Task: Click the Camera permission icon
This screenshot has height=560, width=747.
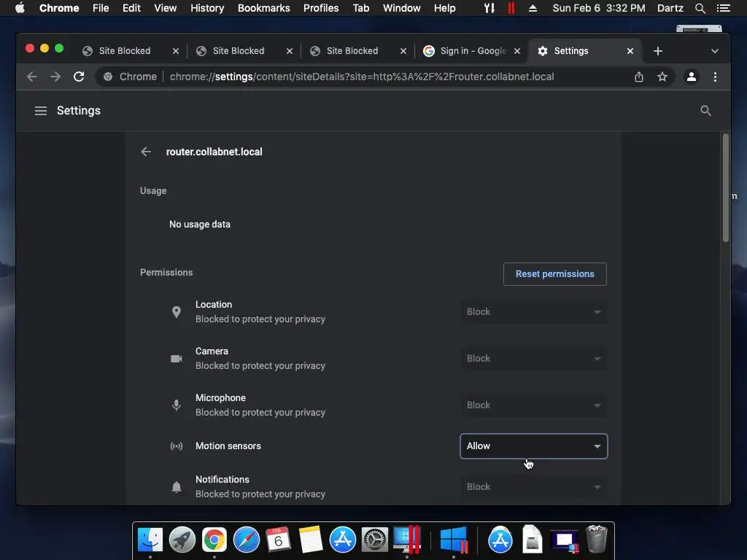Action: click(x=177, y=359)
